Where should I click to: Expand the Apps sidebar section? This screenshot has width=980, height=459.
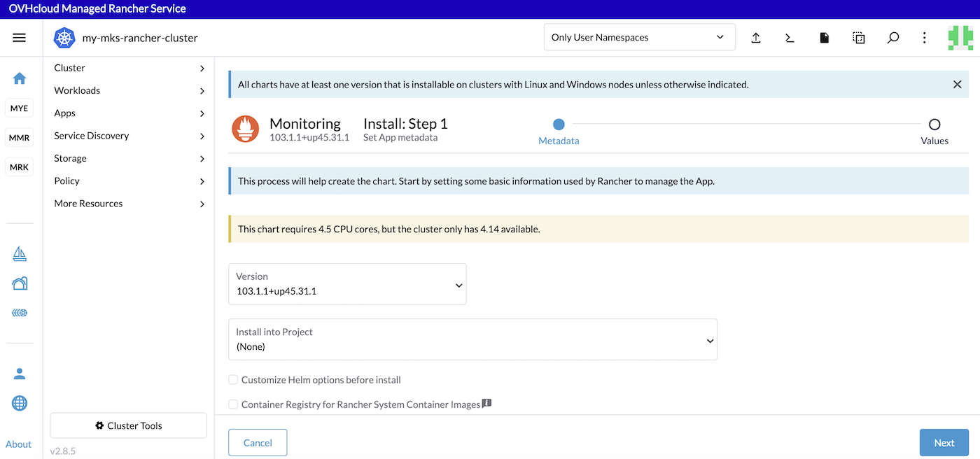coord(129,113)
